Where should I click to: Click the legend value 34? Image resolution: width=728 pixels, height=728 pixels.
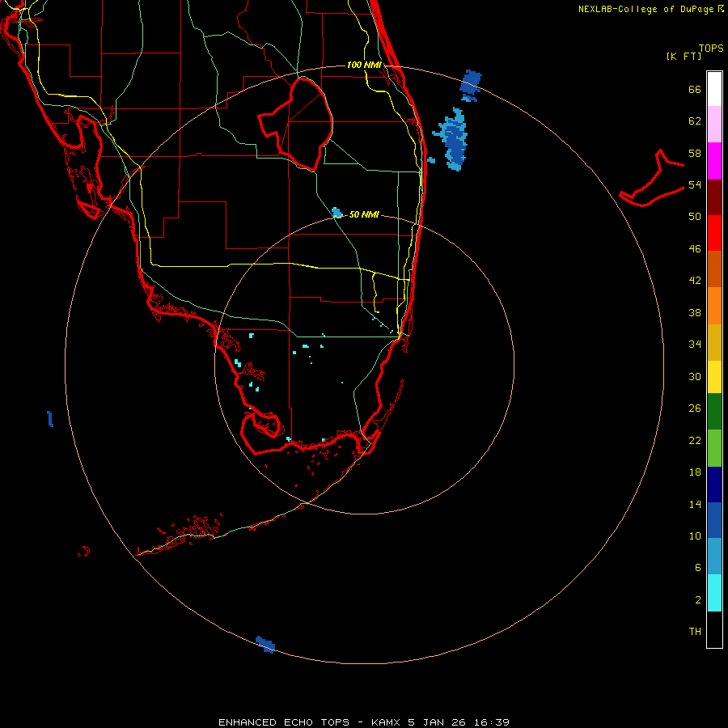pos(695,344)
